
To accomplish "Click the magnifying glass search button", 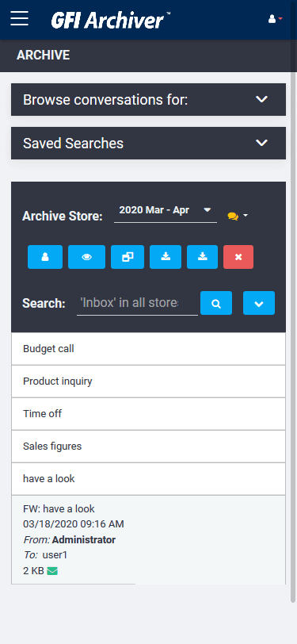I will click(x=216, y=303).
